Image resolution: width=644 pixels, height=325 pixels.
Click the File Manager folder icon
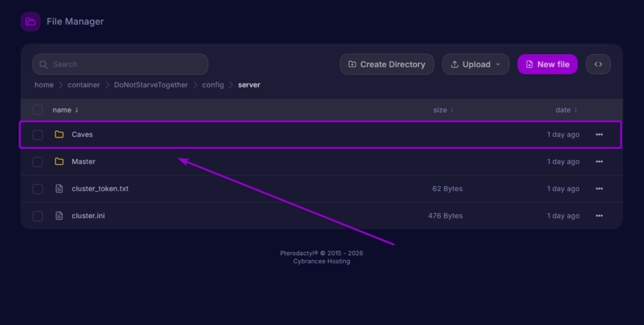30,22
